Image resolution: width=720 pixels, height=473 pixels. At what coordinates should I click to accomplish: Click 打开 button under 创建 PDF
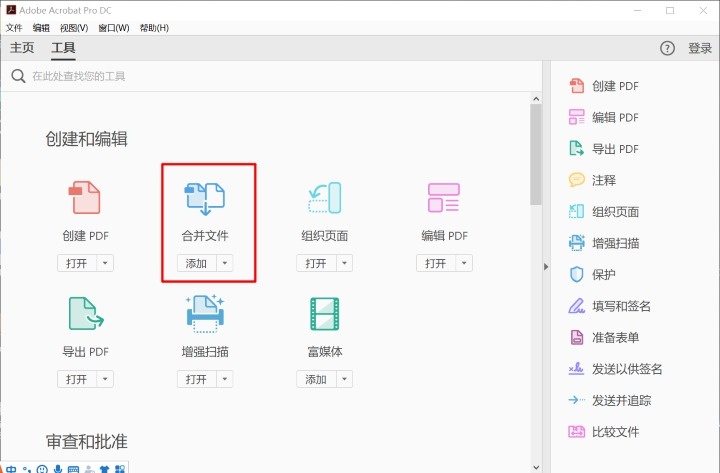click(77, 263)
